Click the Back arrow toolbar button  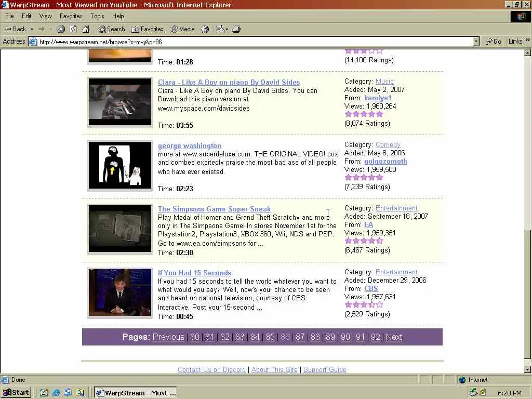click(x=15, y=29)
